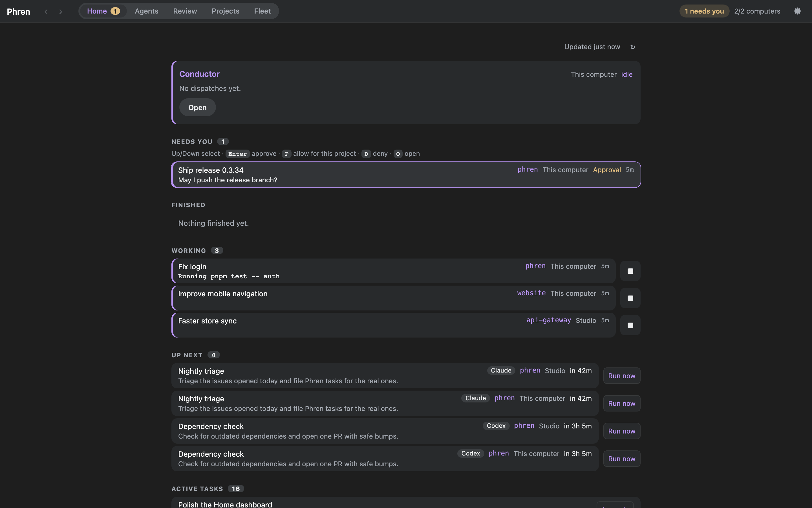Click the Approval status label
This screenshot has width=812, height=508.
pyautogui.click(x=607, y=170)
